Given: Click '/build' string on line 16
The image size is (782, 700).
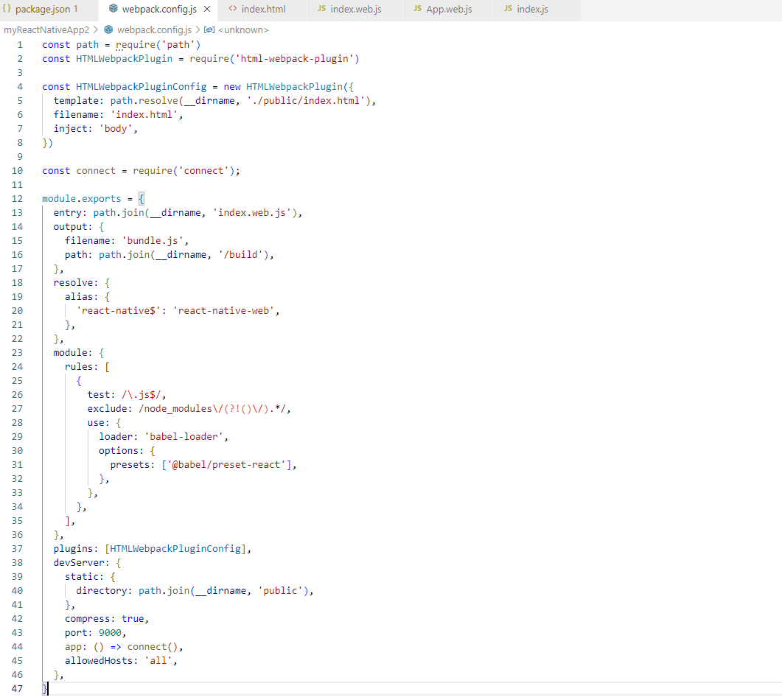Looking at the screenshot, I should [x=240, y=254].
